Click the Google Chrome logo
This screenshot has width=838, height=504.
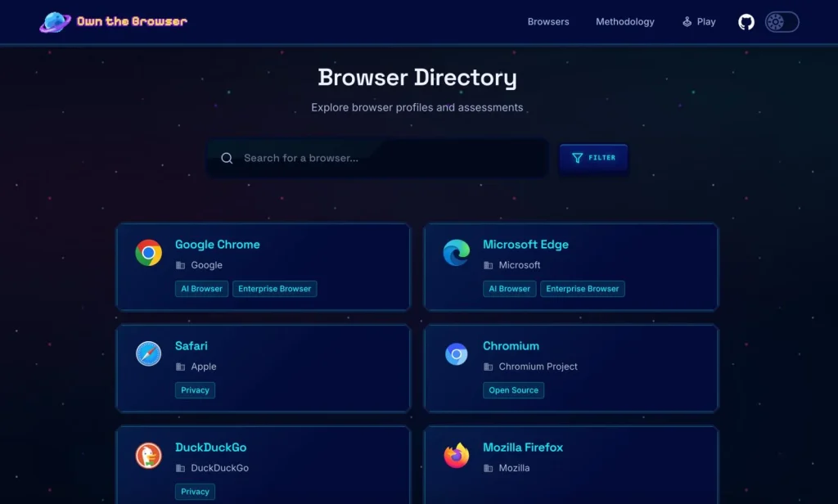(149, 253)
